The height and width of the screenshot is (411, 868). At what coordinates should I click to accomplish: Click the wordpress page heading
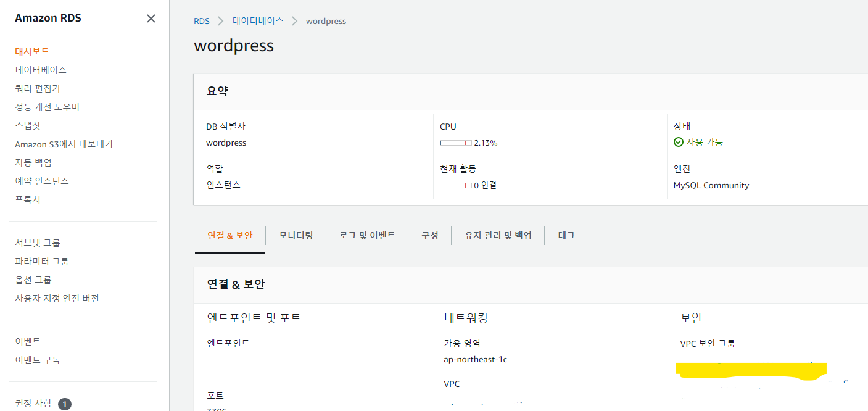234,46
